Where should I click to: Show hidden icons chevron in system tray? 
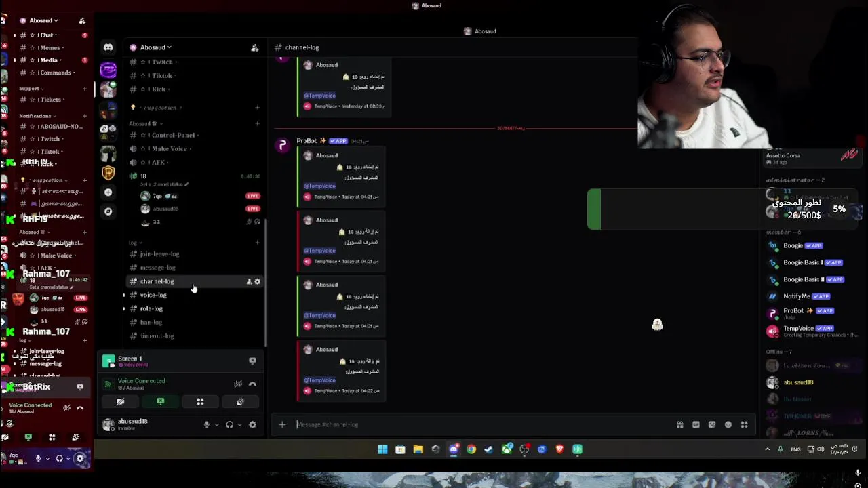[x=768, y=449]
